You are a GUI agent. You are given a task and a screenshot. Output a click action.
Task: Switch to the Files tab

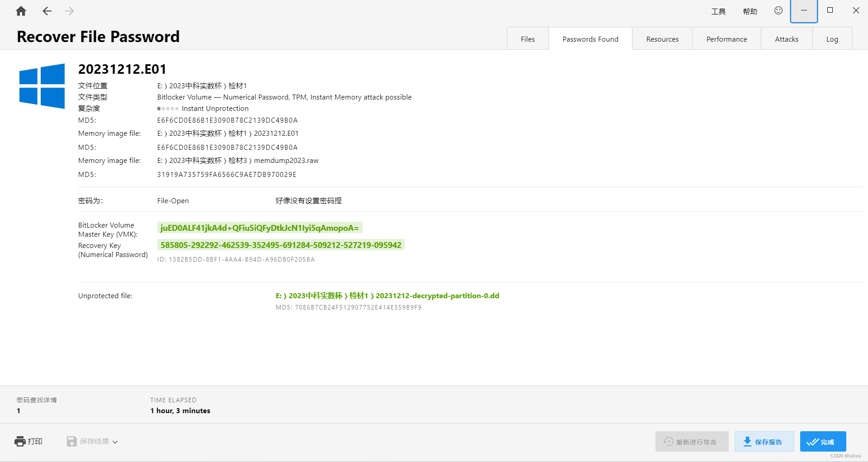(528, 39)
